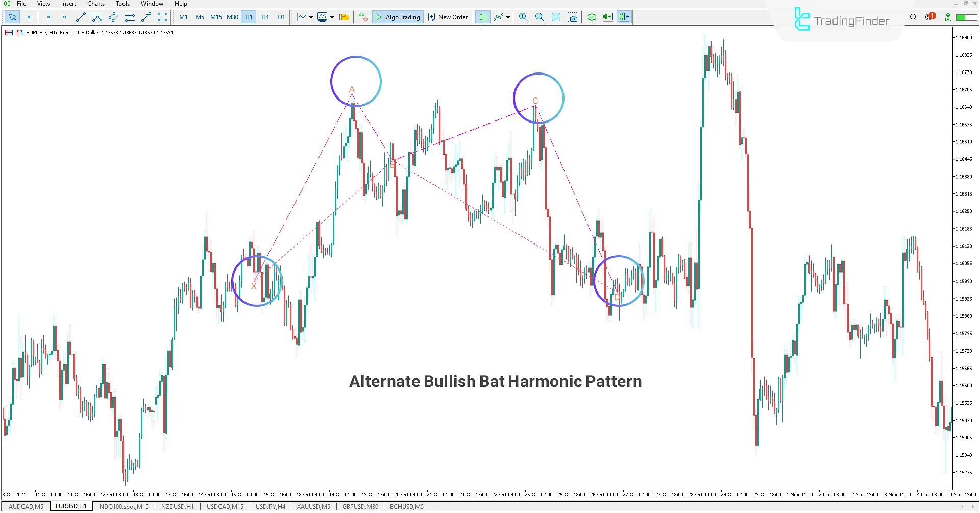Select the horizontal line tool
The height and width of the screenshot is (513, 980).
click(x=64, y=17)
